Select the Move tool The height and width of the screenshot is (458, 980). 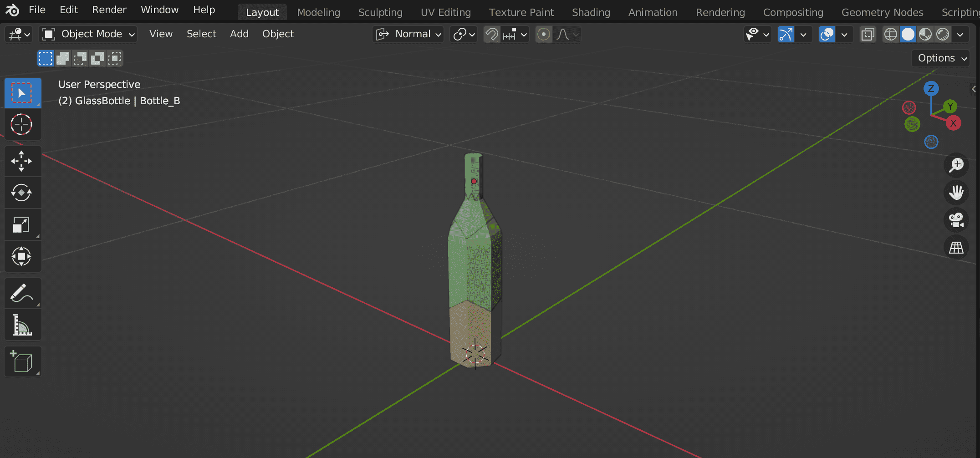pos(23,161)
